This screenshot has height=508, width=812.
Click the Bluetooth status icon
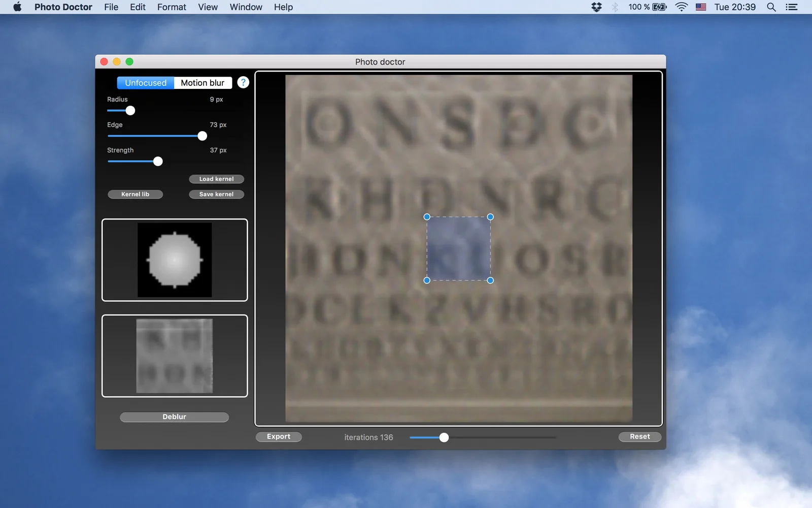click(x=615, y=7)
